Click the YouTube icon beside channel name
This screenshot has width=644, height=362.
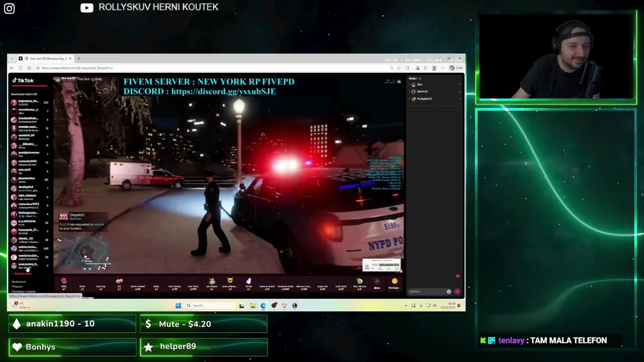coord(87,8)
